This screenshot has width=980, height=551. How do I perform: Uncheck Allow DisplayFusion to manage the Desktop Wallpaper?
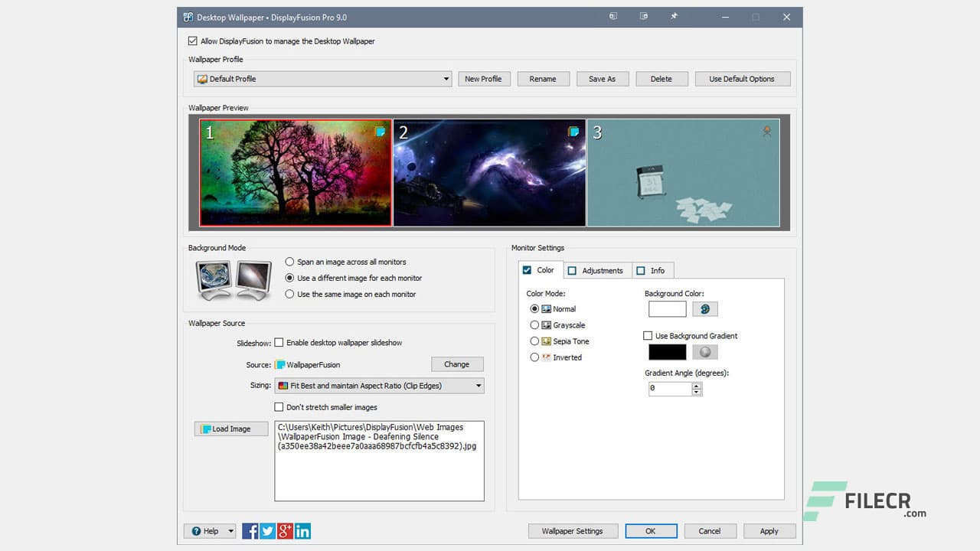tap(192, 41)
